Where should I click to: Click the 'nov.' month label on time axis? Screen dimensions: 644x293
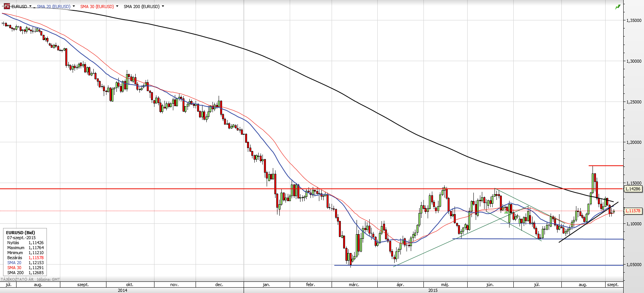[x=174, y=285]
